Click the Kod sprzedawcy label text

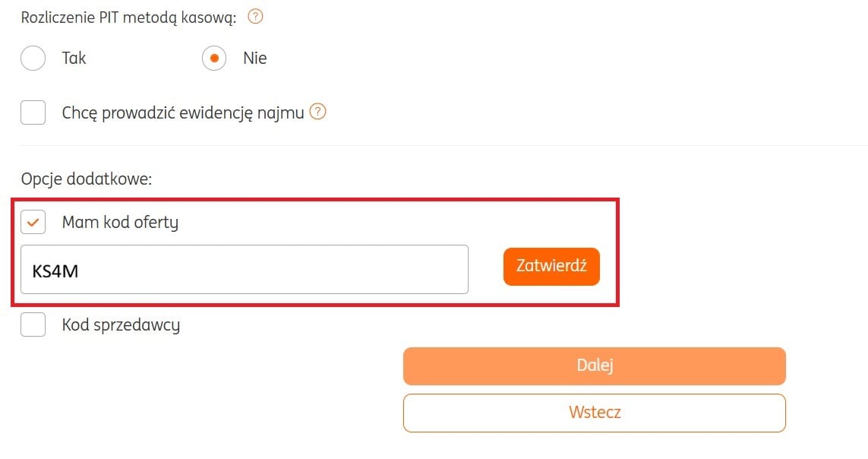coord(121,326)
